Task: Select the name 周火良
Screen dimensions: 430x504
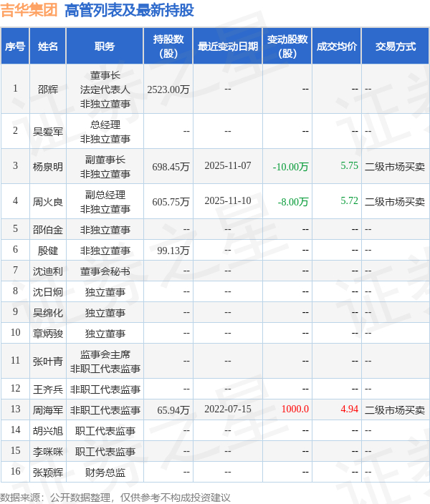Action: [x=48, y=202]
